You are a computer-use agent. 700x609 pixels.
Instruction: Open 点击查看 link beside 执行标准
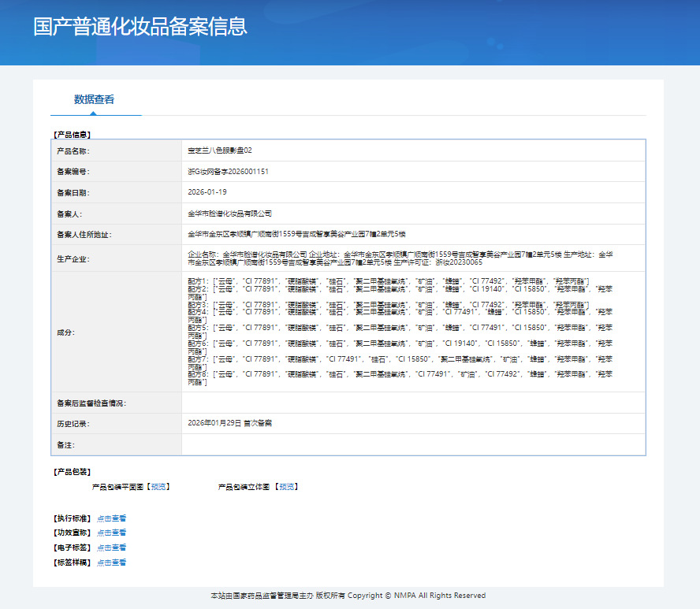coord(112,518)
